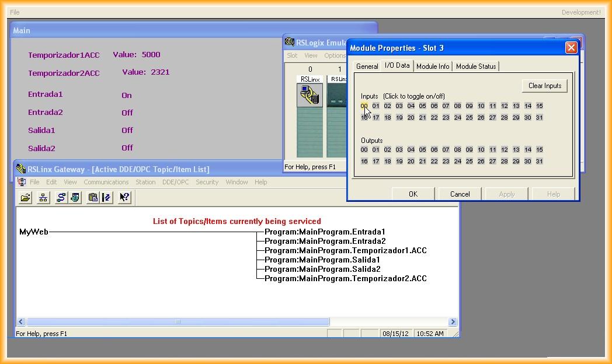
Task: Click OK in Module Properties dialog
Action: click(413, 194)
